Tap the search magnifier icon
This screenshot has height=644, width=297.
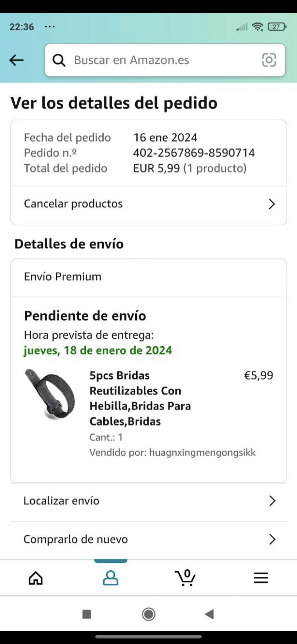pos(59,60)
